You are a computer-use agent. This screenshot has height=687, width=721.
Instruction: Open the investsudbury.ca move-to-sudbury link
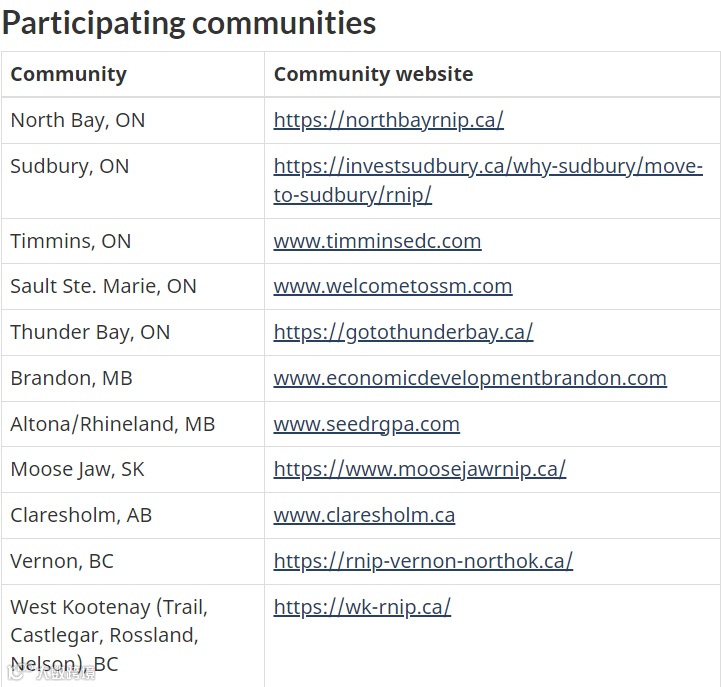tap(487, 166)
